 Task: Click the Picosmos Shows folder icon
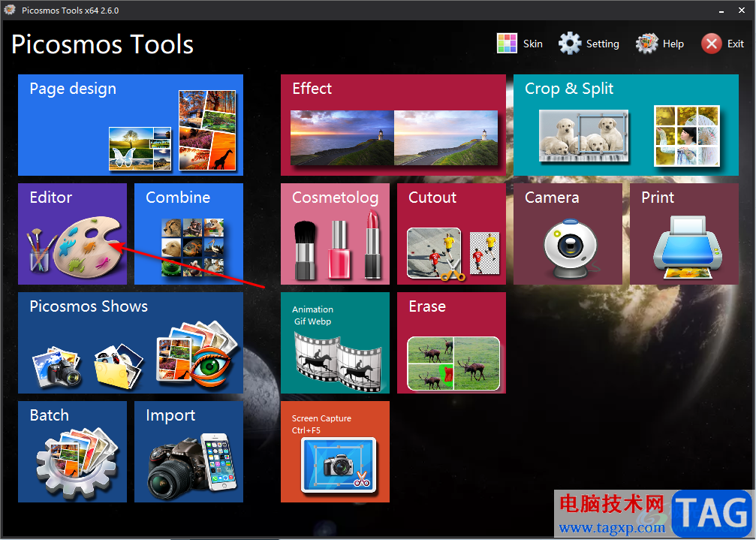coord(119,366)
